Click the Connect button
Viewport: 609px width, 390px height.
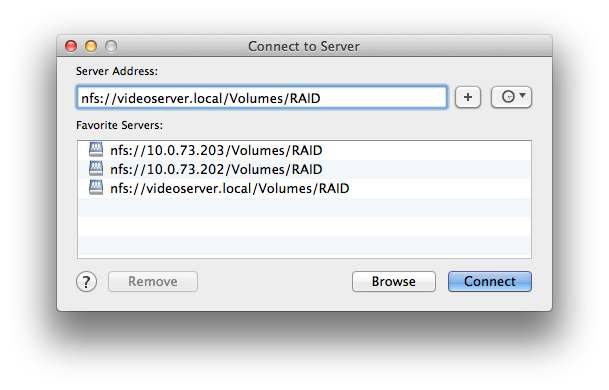pos(490,281)
